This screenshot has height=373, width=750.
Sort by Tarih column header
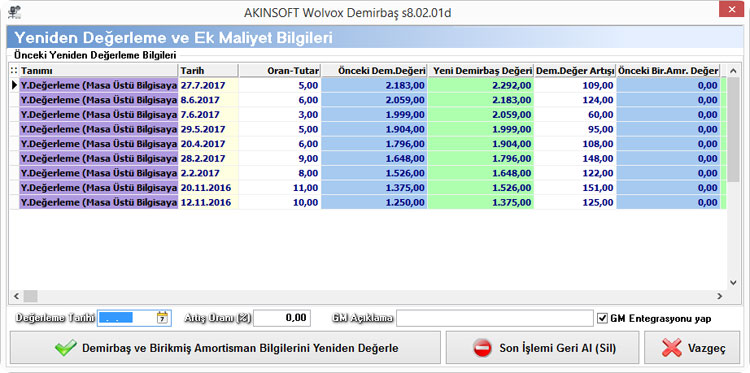(x=208, y=71)
